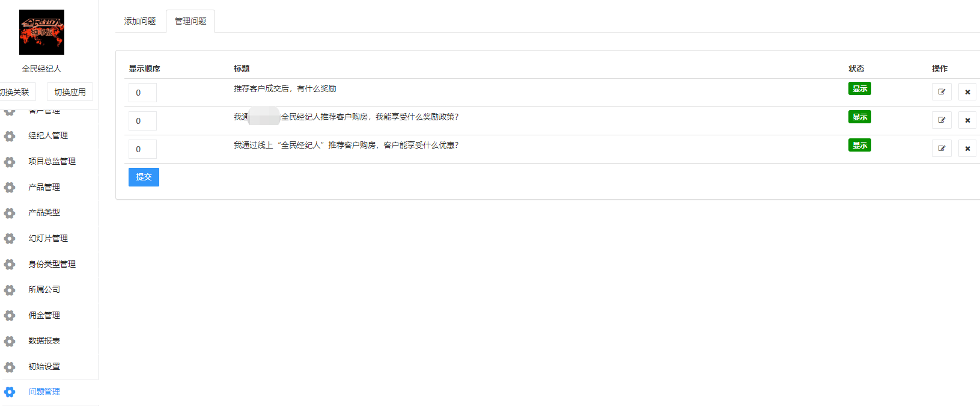980x406 pixels.
Task: Delete the 推荐客户成交后 question row
Action: click(x=967, y=92)
